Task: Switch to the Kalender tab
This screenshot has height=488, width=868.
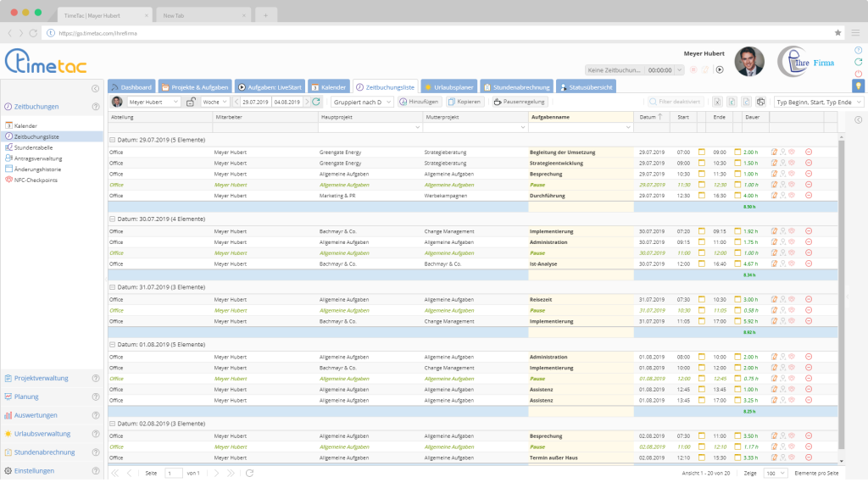Action: click(329, 87)
